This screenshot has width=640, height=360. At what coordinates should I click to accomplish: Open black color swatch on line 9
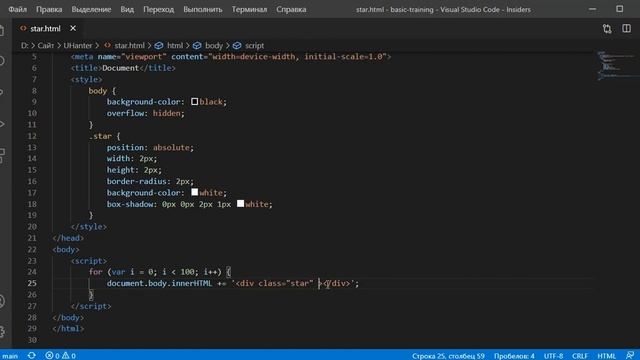(x=195, y=102)
